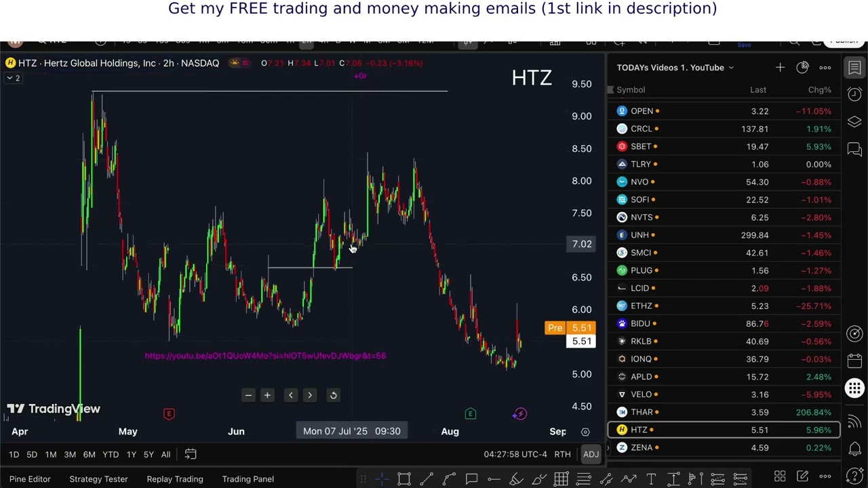This screenshot has width=868, height=488.
Task: Open Pine Editor tab
Action: point(30,479)
